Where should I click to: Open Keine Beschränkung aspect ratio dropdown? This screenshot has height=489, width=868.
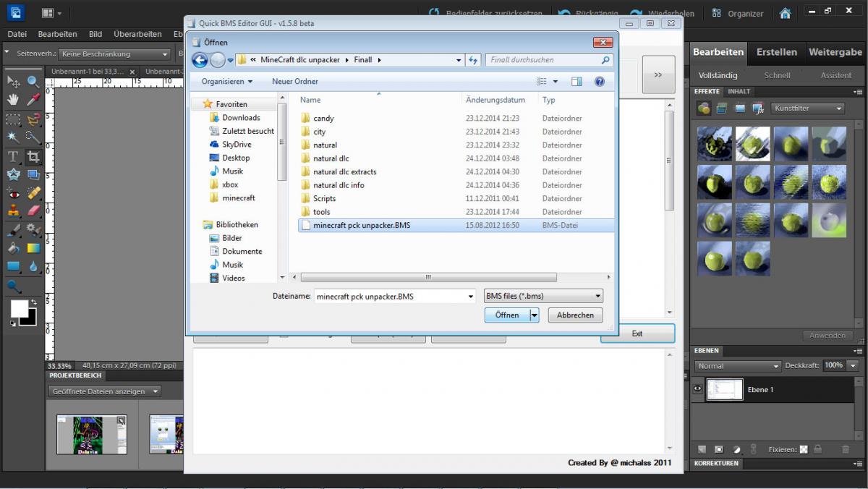[114, 54]
